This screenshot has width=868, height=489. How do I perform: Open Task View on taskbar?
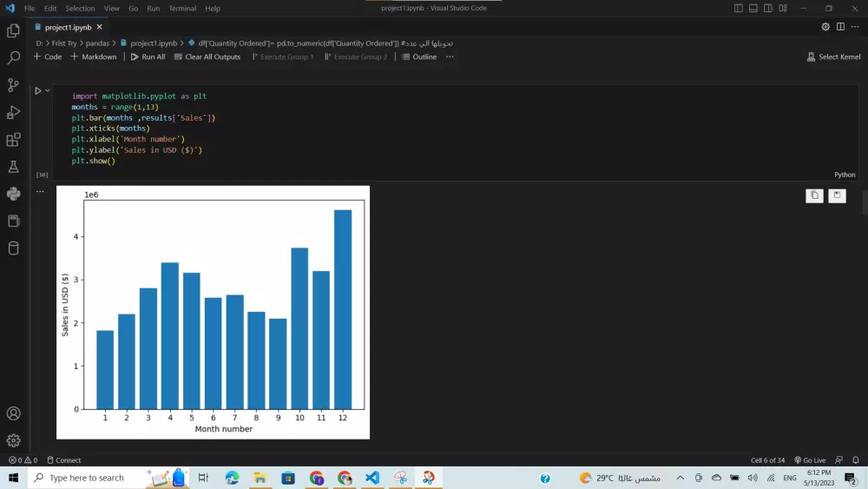(203, 478)
